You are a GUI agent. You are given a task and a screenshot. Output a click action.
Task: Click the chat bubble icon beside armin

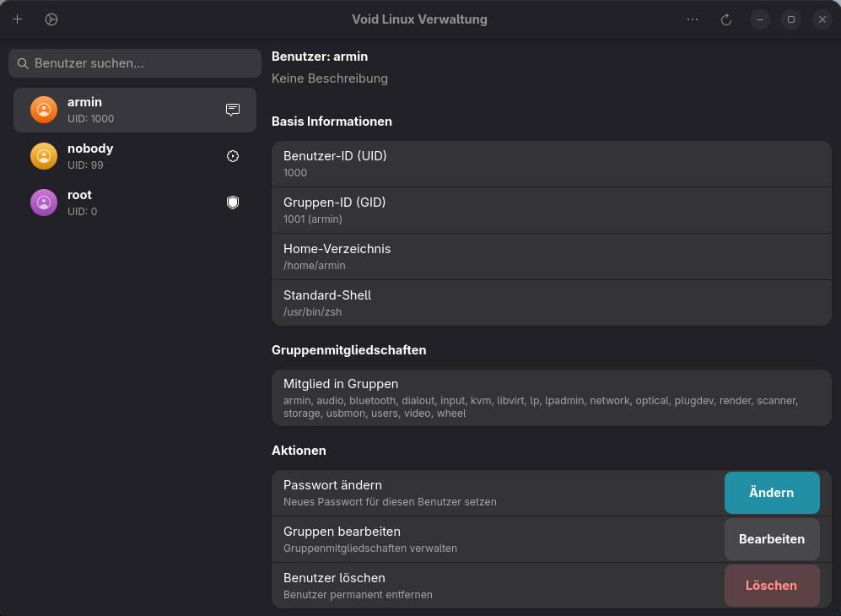click(233, 110)
